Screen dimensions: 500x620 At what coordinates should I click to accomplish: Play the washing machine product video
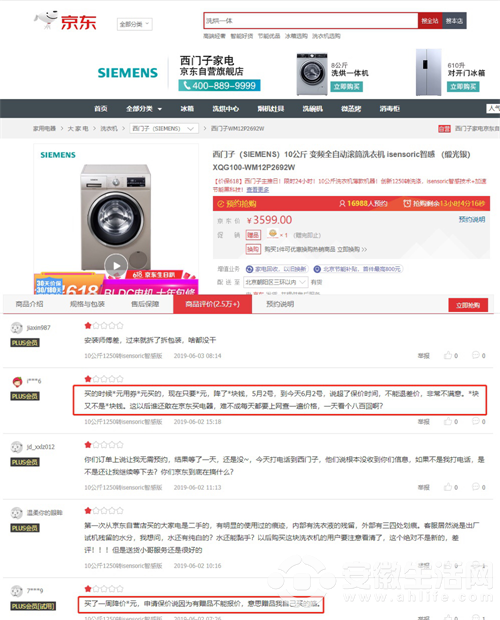[116, 266]
